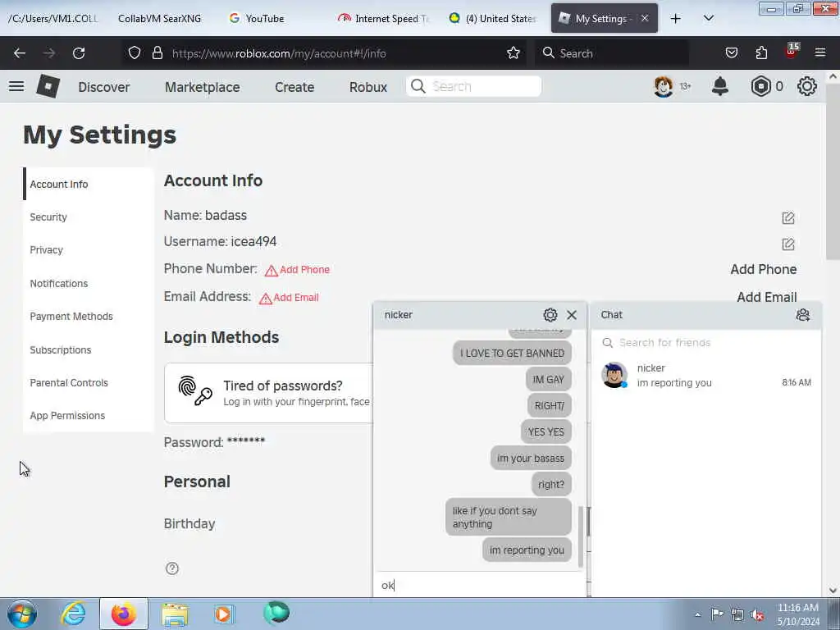The width and height of the screenshot is (840, 630).
Task: Click the red Add Phone warning link
Action: tap(298, 270)
